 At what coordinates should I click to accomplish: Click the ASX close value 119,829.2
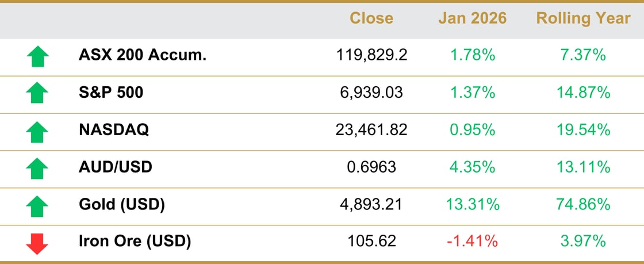[371, 56]
